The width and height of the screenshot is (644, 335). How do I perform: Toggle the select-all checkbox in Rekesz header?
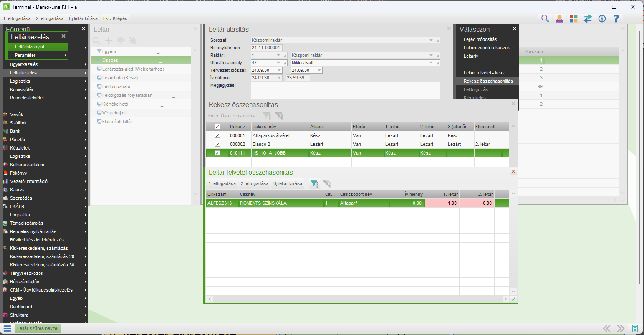pos(217,127)
